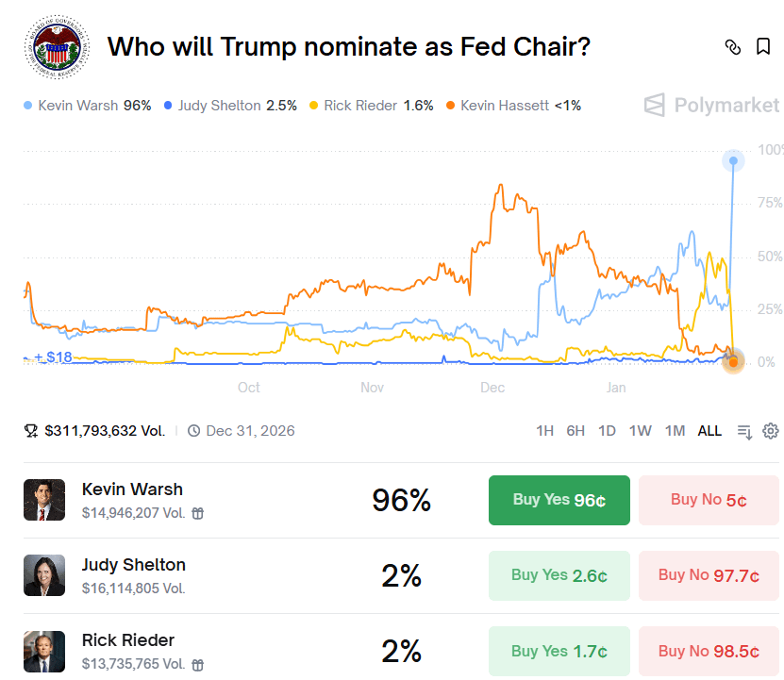
Task: Bookmark this market
Action: (763, 45)
